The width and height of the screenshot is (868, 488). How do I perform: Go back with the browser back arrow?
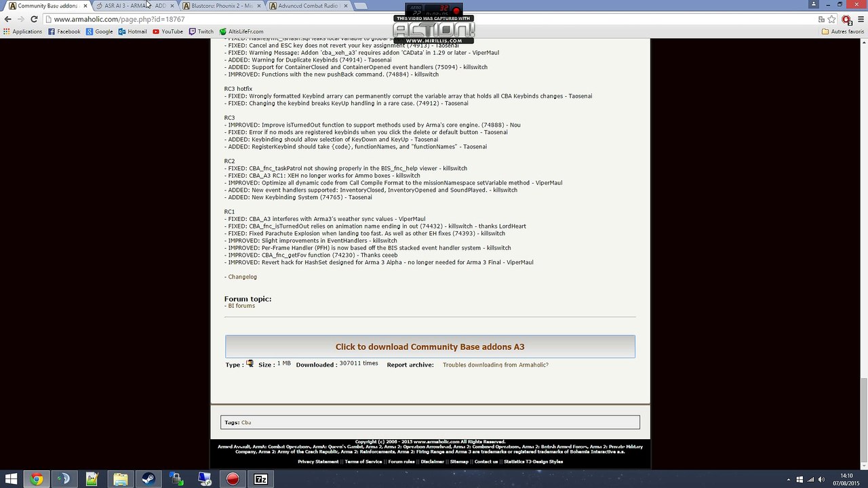(x=8, y=19)
